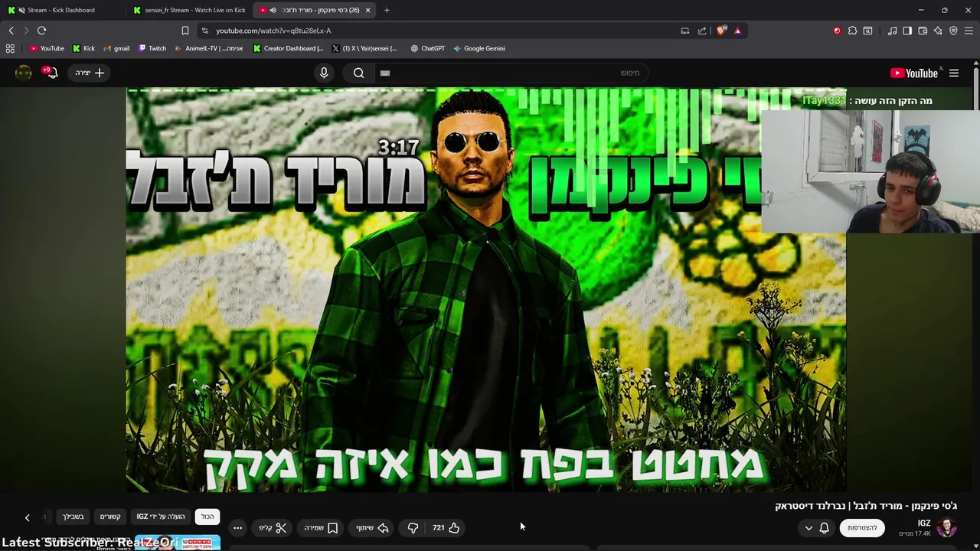Viewport: 980px width, 551px height.
Task: Click the share page icon in address bar
Action: 702,31
